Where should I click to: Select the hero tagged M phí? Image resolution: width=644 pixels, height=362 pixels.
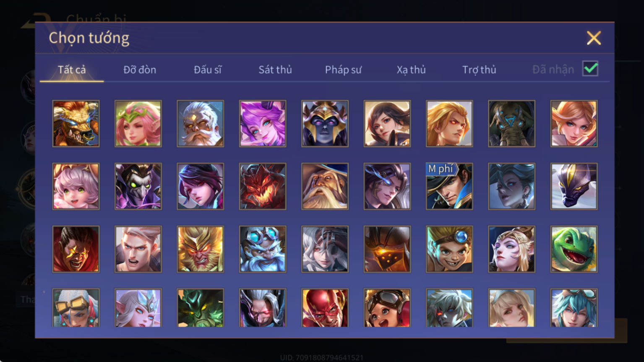tap(449, 186)
